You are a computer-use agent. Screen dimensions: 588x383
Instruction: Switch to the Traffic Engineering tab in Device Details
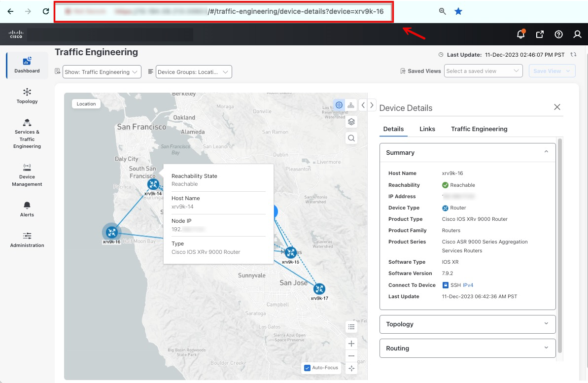(x=479, y=129)
